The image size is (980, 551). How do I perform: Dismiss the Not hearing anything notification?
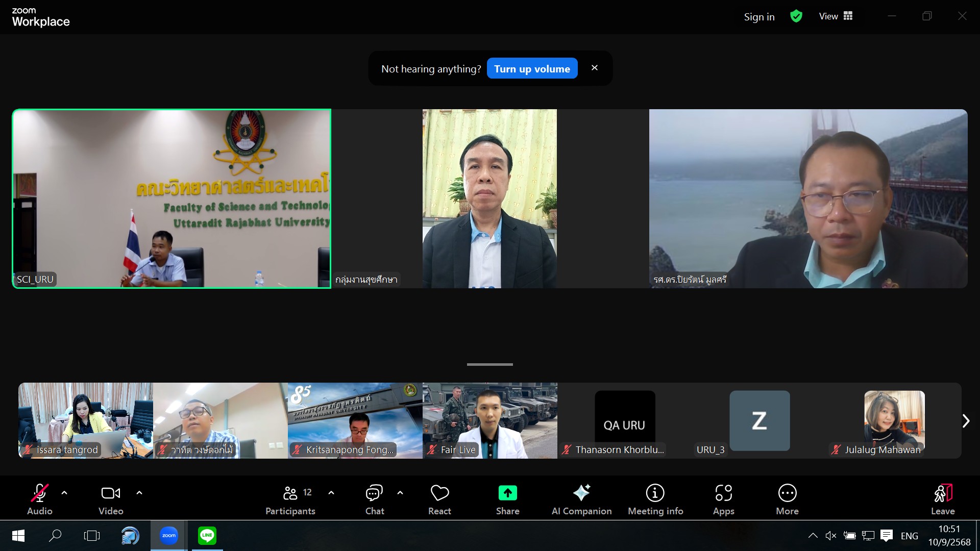(x=594, y=68)
